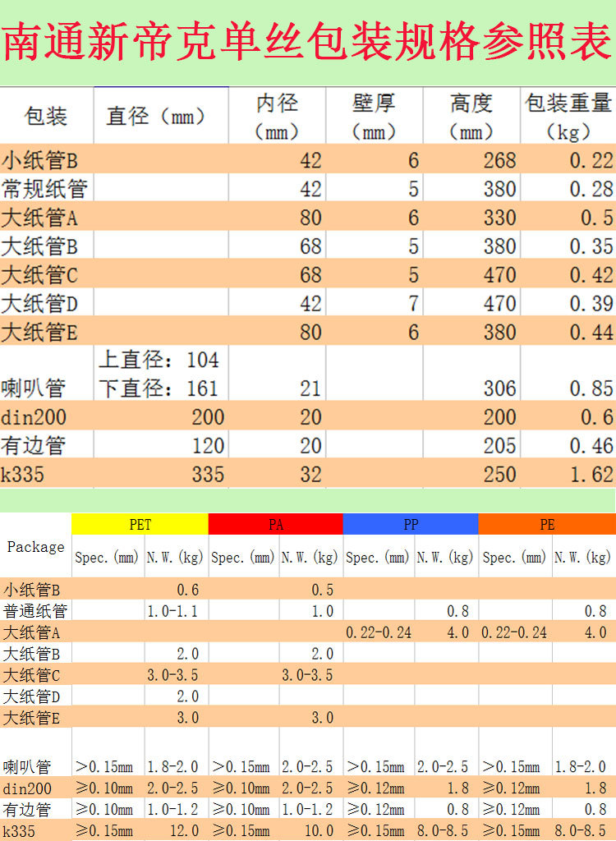The image size is (616, 841).
Task: Select the diameter value 120
Action: click(208, 446)
